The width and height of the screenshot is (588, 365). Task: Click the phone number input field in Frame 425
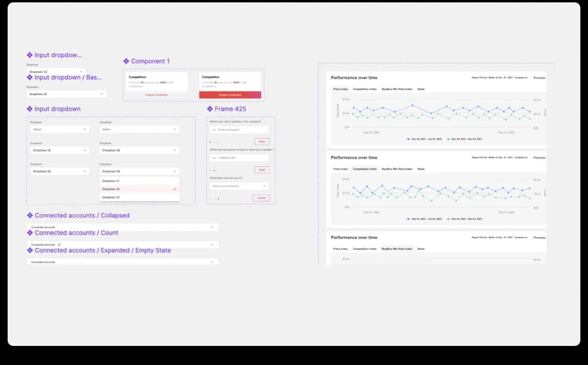pyautogui.click(x=239, y=158)
